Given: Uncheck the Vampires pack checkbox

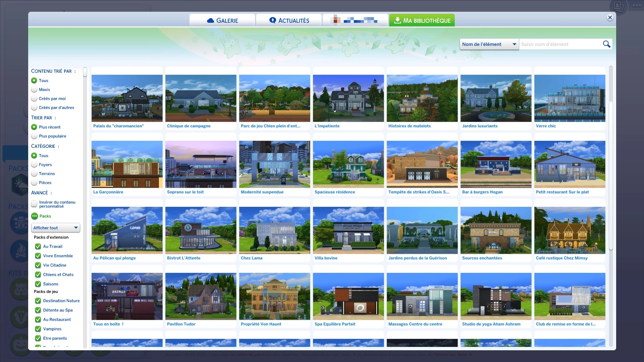Looking at the screenshot, I should (38, 329).
